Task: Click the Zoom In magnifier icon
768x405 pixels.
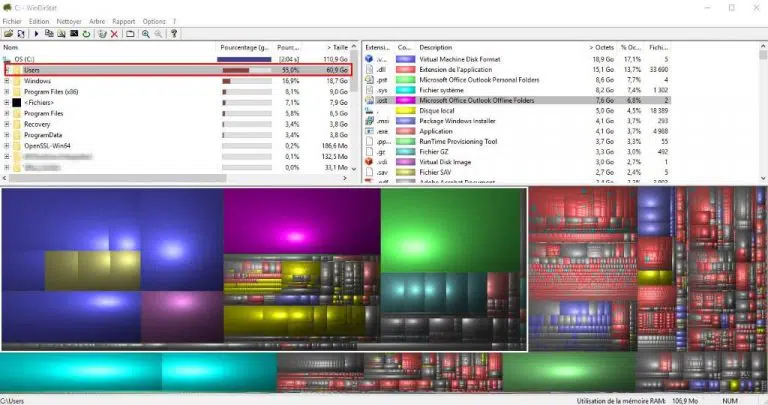Action: point(146,34)
